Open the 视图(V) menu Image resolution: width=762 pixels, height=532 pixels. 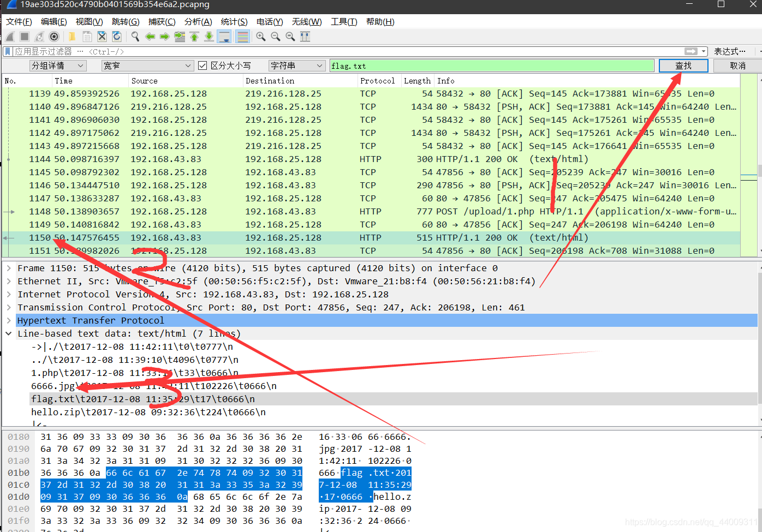90,22
